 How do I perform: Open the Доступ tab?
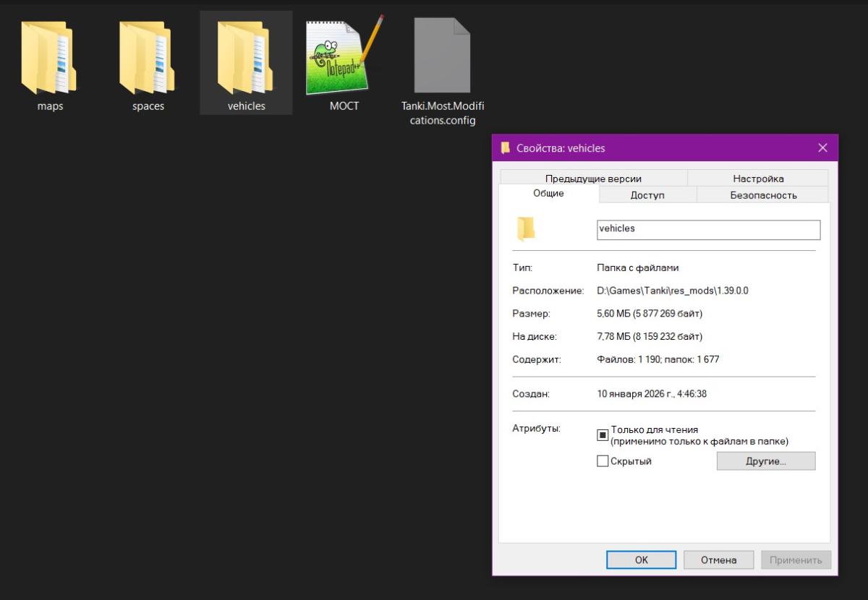pos(647,195)
